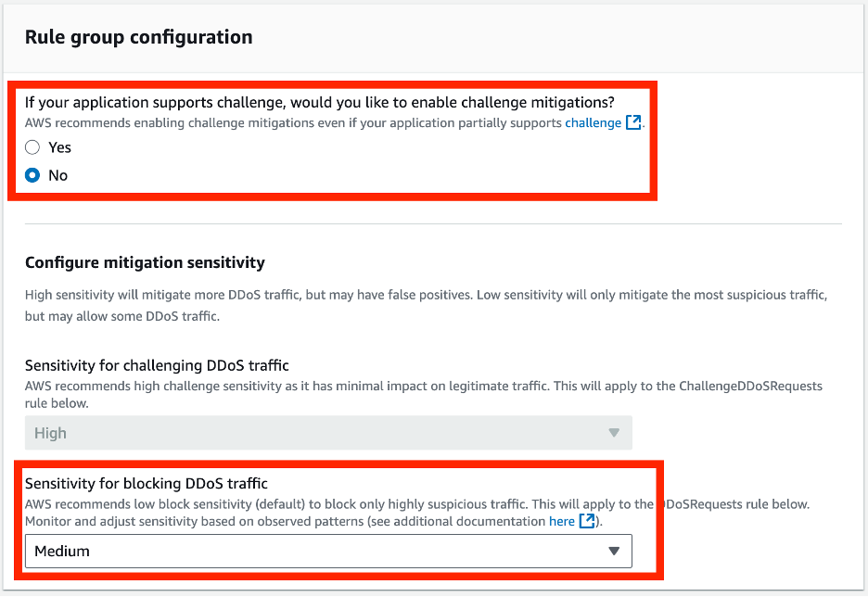Image resolution: width=868 pixels, height=597 pixels.
Task: Click the "Rule group configuration" header
Action: tap(136, 37)
